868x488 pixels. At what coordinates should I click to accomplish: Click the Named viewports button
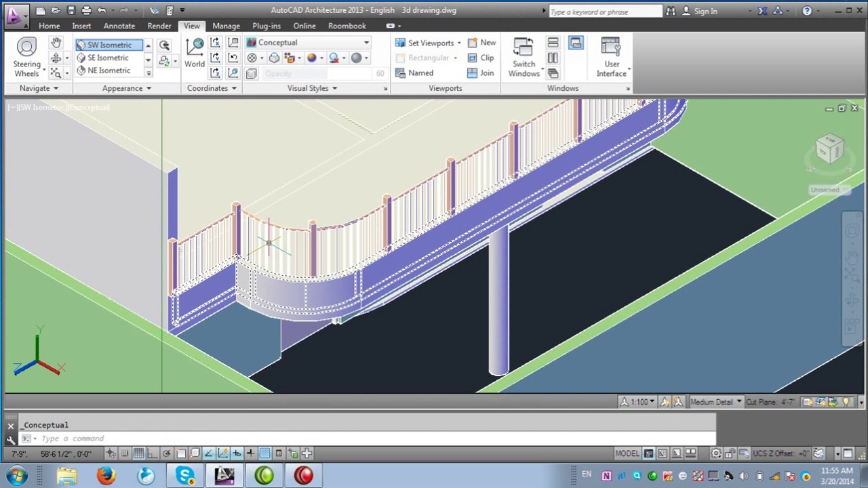point(414,73)
